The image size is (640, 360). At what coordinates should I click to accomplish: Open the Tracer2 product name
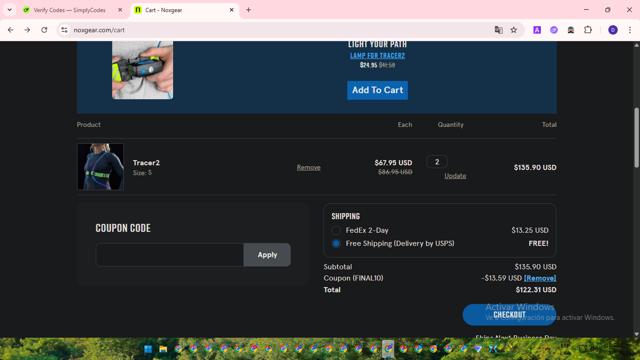pos(146,162)
